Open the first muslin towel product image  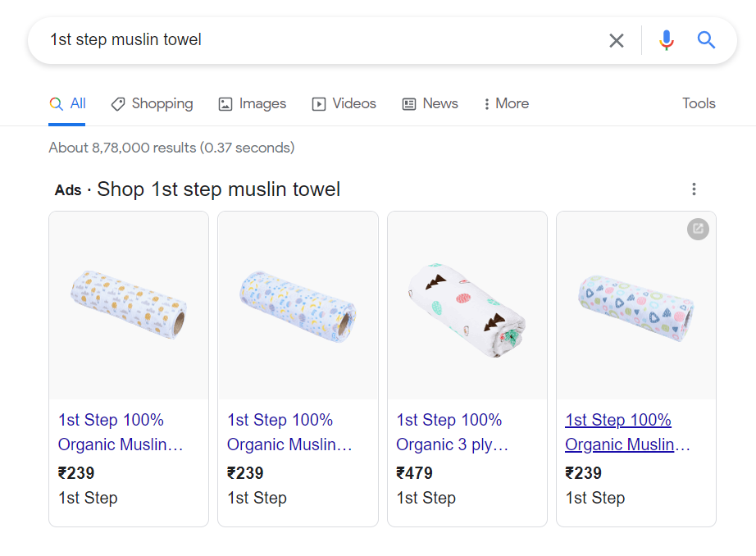coord(129,303)
